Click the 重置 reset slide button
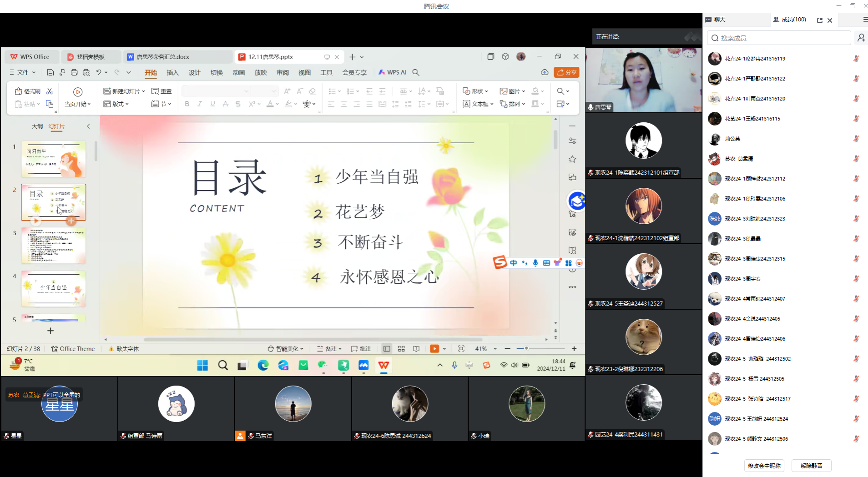 [x=161, y=91]
